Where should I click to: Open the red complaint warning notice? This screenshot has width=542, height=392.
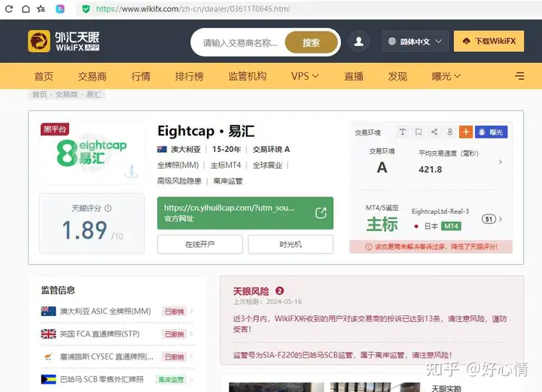[431, 247]
